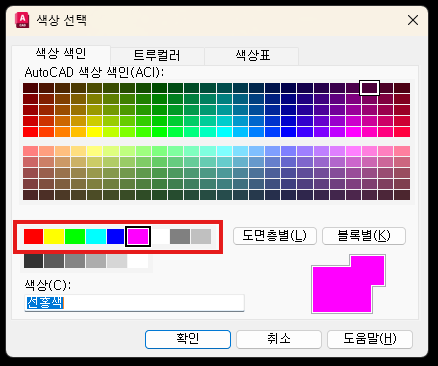Switch to the 트루컬러 tab

[157, 56]
